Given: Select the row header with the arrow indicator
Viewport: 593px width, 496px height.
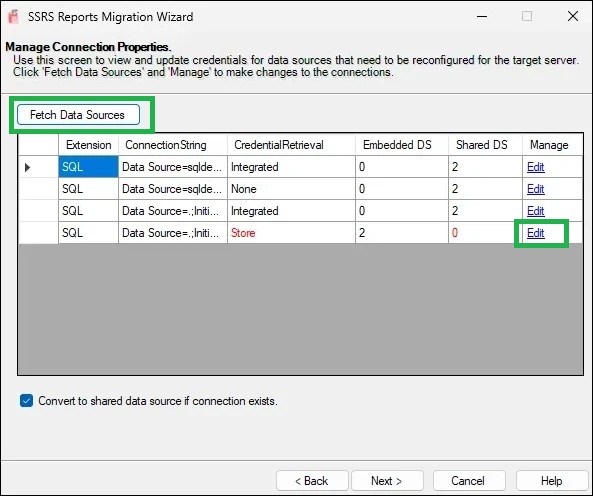Looking at the screenshot, I should (39, 167).
